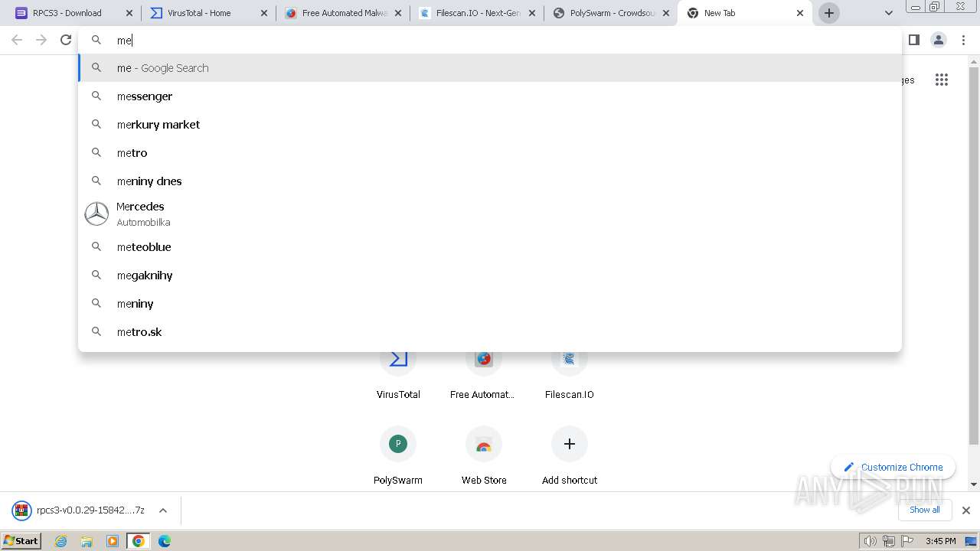
Task: Open a new browser tab
Action: [x=829, y=13]
